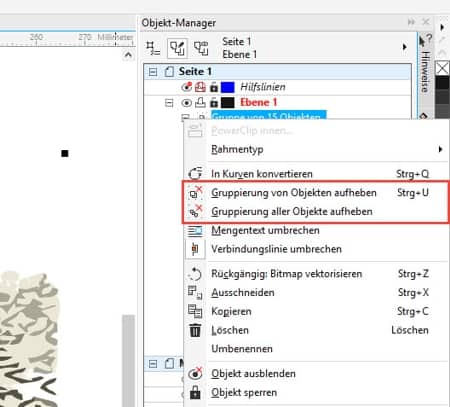The image size is (450, 407).
Task: Click the pointer with question mark Hinweise icon
Action: click(425, 40)
